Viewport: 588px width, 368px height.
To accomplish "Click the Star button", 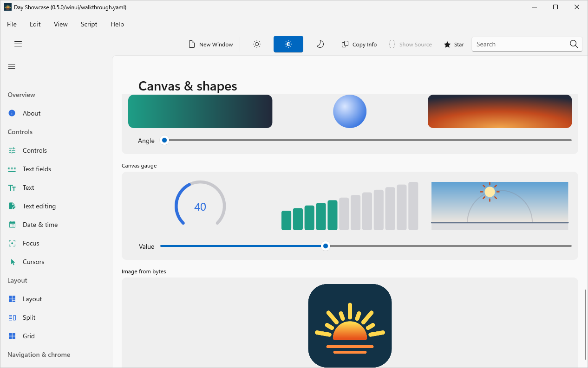I will (454, 44).
